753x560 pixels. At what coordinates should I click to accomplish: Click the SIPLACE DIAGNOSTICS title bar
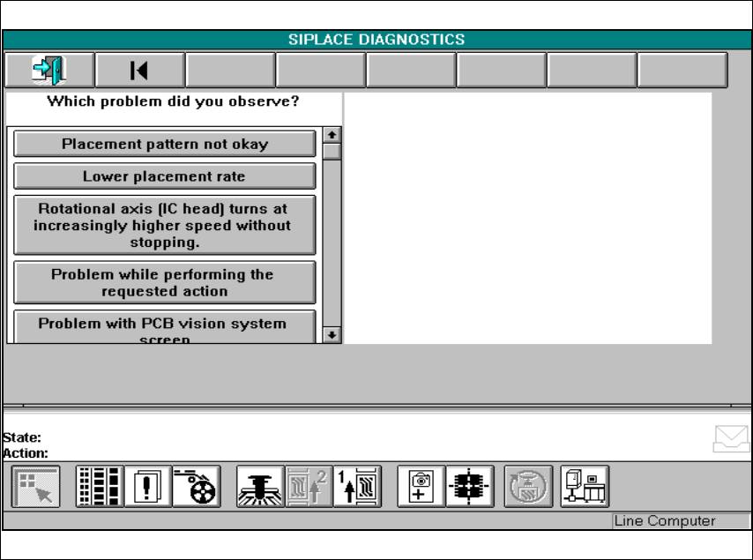(x=376, y=40)
